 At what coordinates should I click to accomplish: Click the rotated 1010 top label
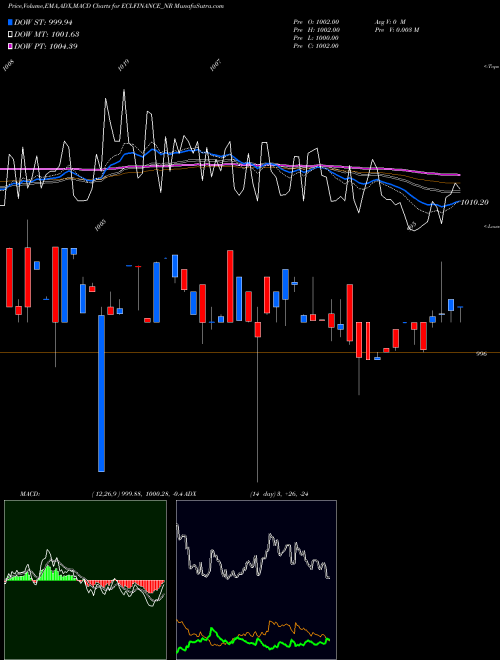pyautogui.click(x=123, y=65)
